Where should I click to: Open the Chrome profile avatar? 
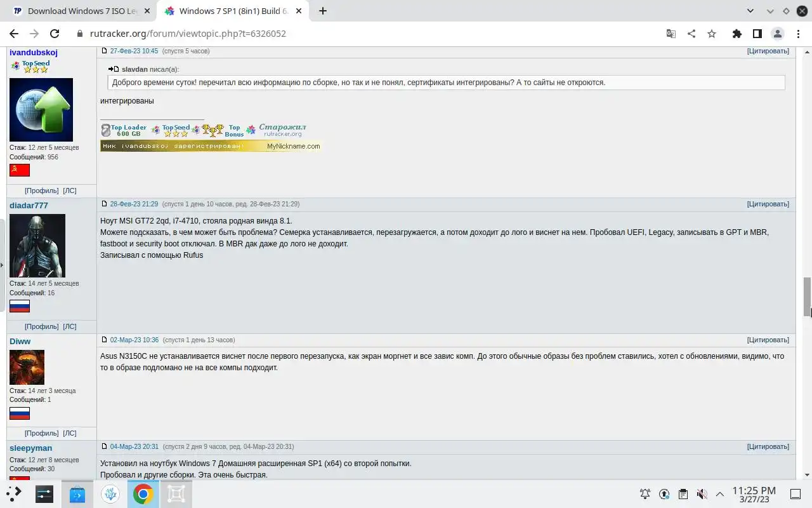pos(777,34)
